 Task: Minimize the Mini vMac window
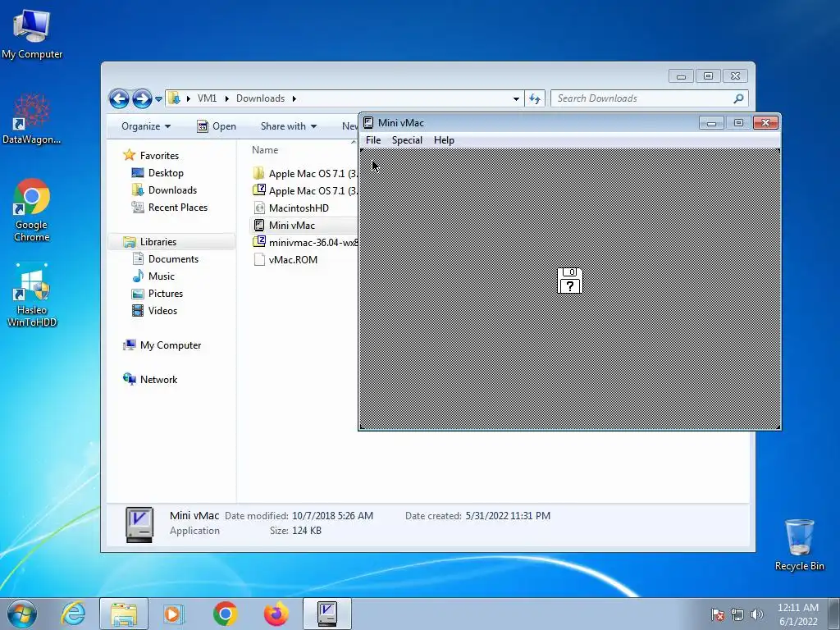[x=711, y=123]
